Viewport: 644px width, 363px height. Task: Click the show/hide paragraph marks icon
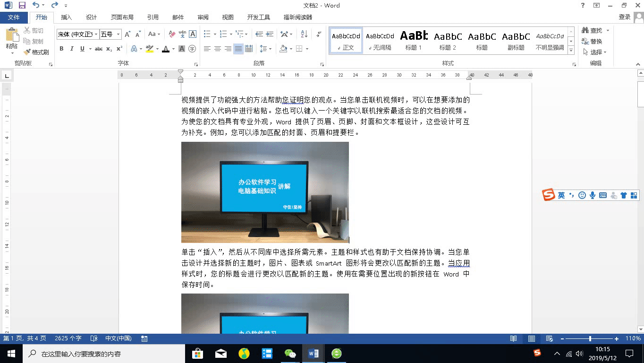pyautogui.click(x=319, y=34)
